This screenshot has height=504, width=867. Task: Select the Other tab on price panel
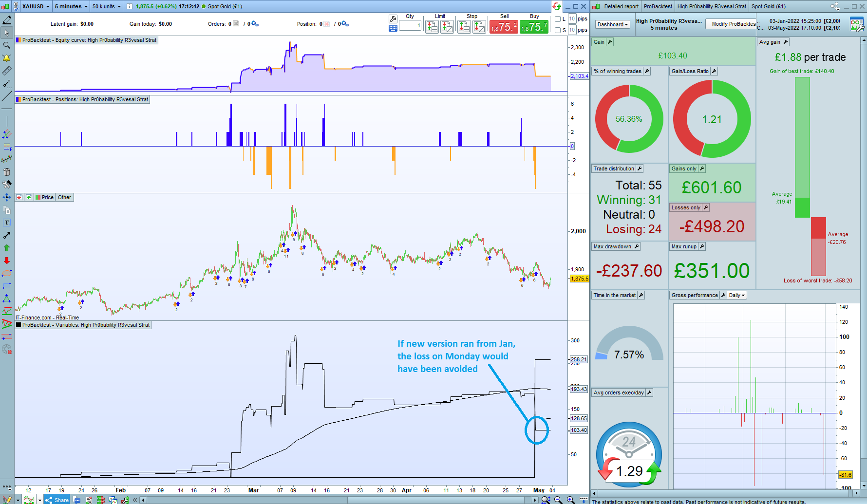pyautogui.click(x=65, y=197)
